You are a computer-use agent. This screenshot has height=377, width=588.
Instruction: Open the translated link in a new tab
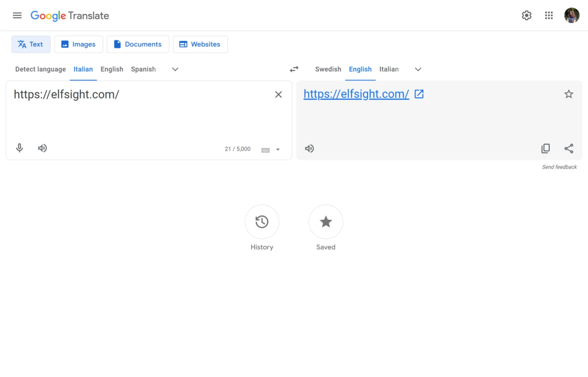[x=419, y=93]
